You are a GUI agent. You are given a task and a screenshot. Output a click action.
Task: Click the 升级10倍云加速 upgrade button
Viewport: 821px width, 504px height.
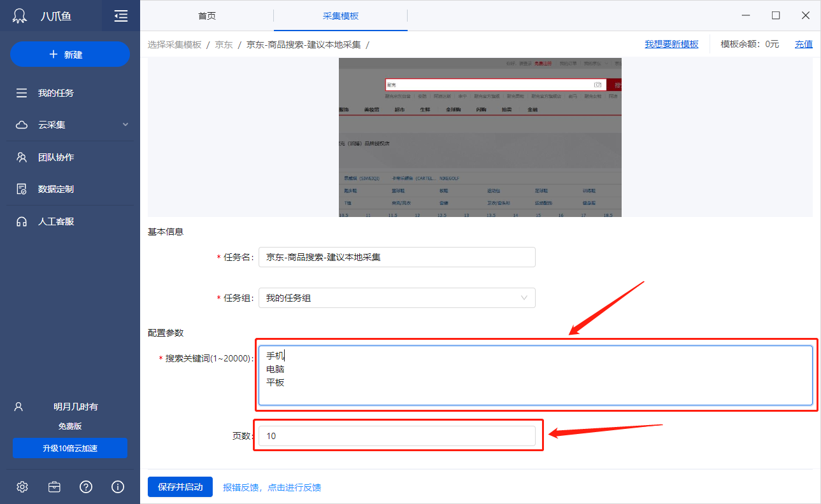tap(70, 448)
